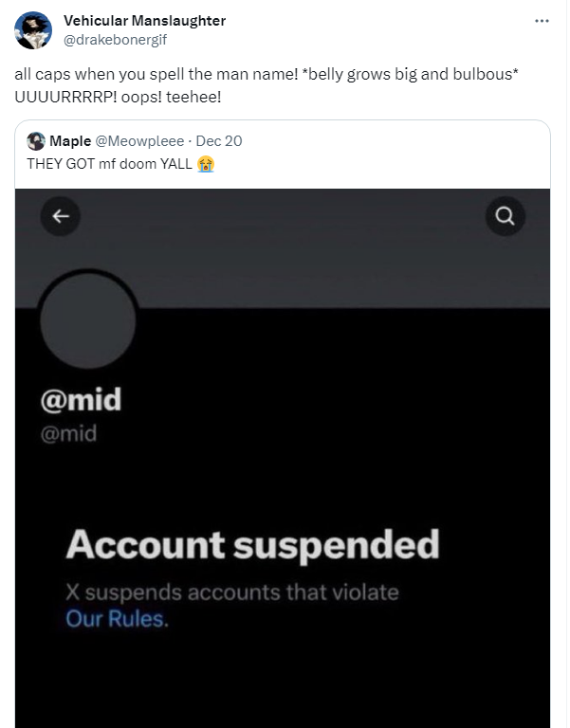The width and height of the screenshot is (570, 728).
Task: Click the crying emoji in Maple's tweet
Action: click(x=205, y=163)
